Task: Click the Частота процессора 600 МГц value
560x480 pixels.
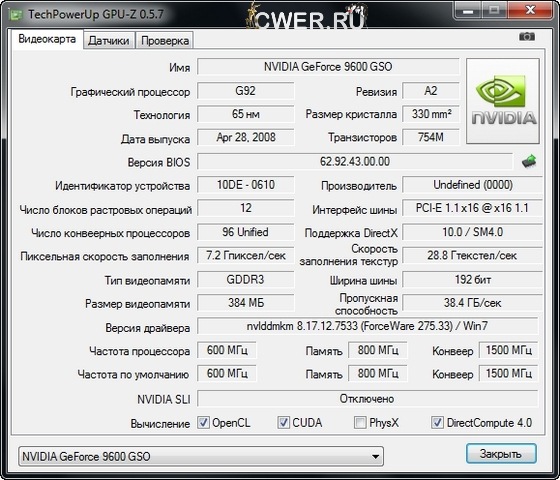Action: [227, 350]
